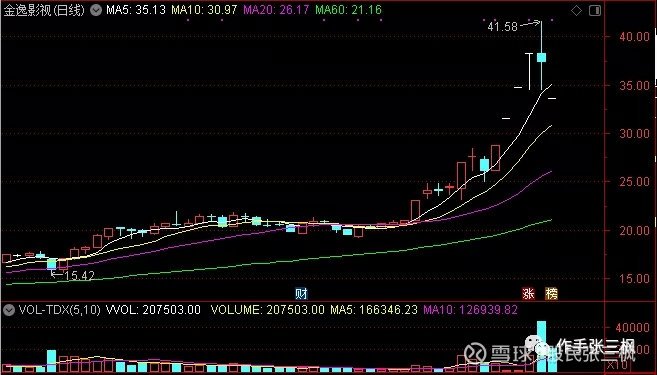Image resolution: width=657 pixels, height=375 pixels.
Task: Click the orange 榜 marker icon
Action: (x=551, y=294)
